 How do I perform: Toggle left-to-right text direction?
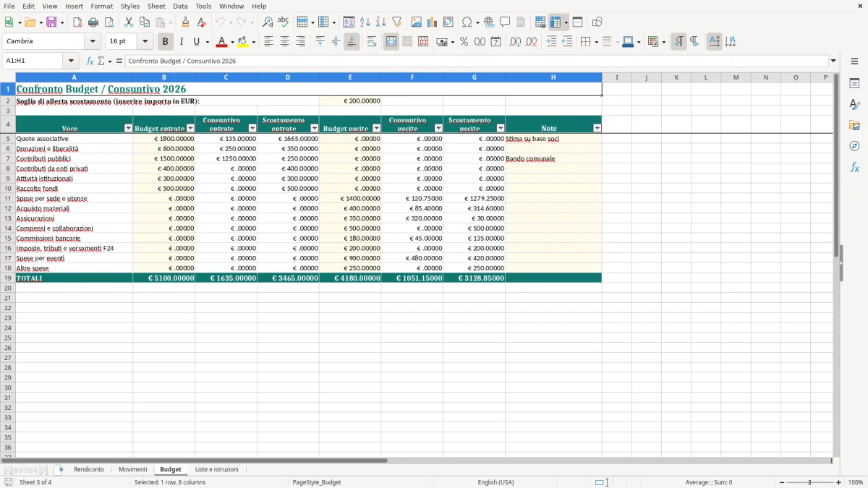point(678,42)
